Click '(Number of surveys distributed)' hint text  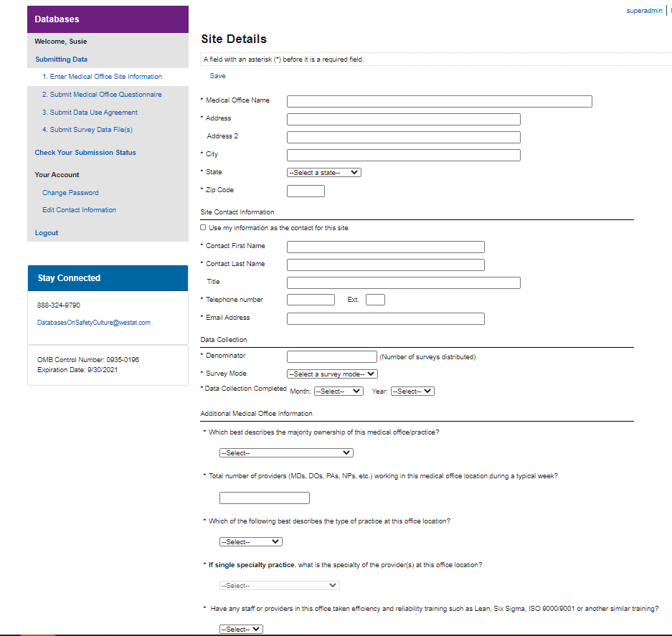coord(427,357)
